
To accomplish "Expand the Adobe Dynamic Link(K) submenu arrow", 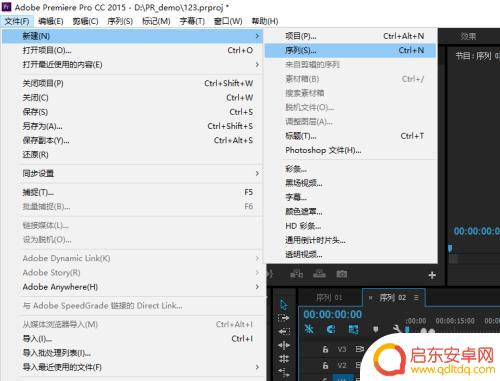I will click(257, 258).
